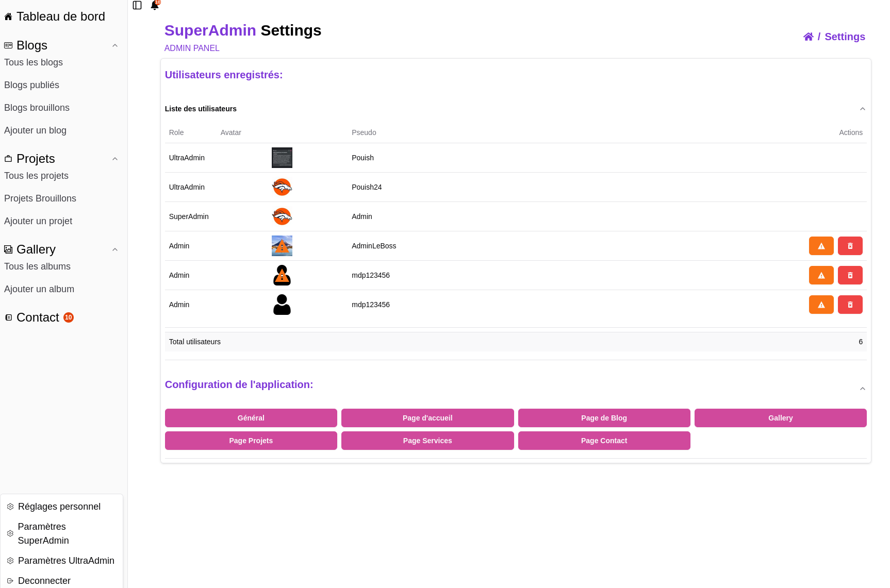Collapse the Projets sidebar section
This screenshot has height=588, width=890.
[115, 159]
